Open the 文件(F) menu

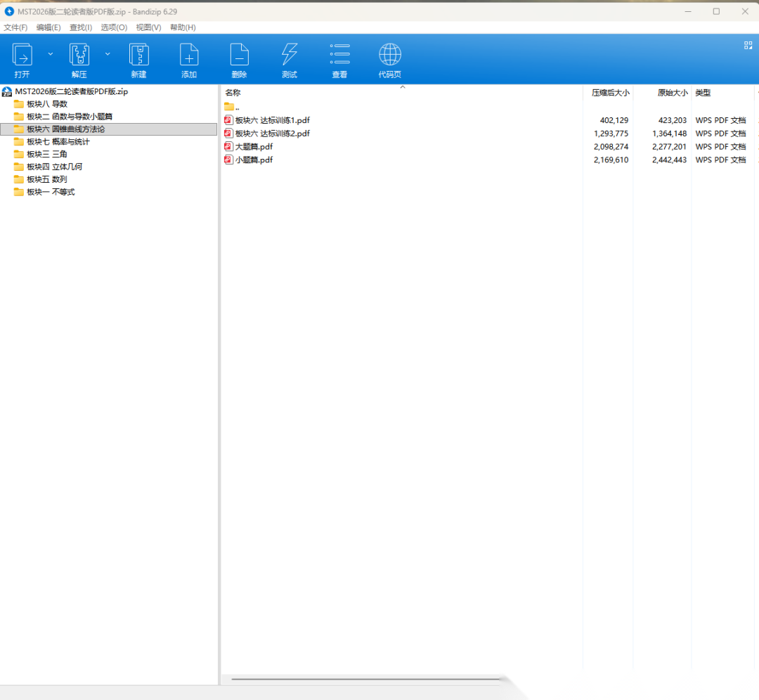click(x=15, y=27)
